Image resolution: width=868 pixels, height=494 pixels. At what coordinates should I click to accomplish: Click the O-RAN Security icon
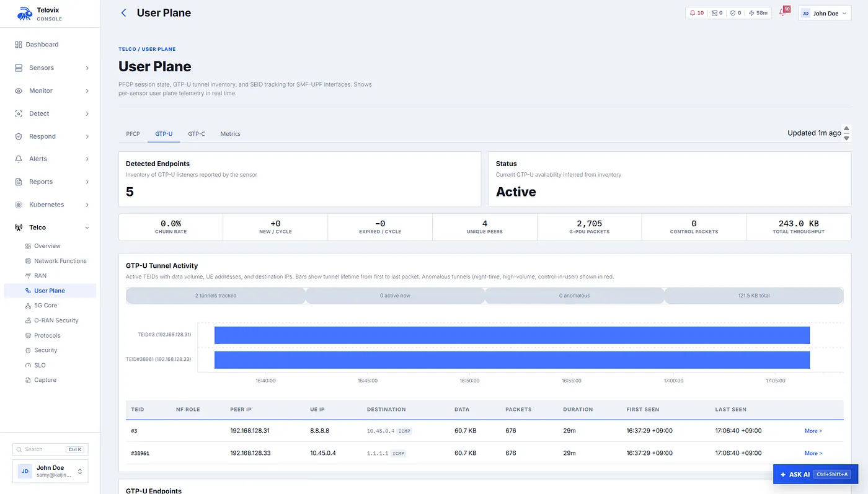(x=28, y=320)
